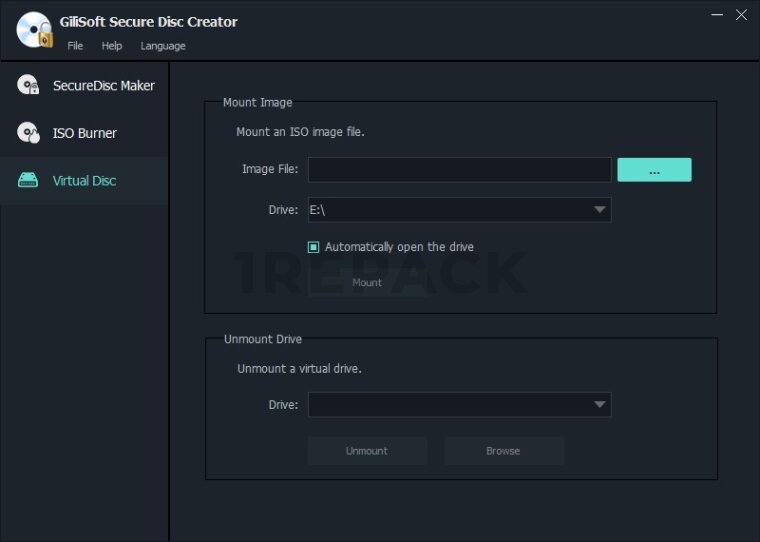Click the ISO Burner disc icon

[x=28, y=132]
